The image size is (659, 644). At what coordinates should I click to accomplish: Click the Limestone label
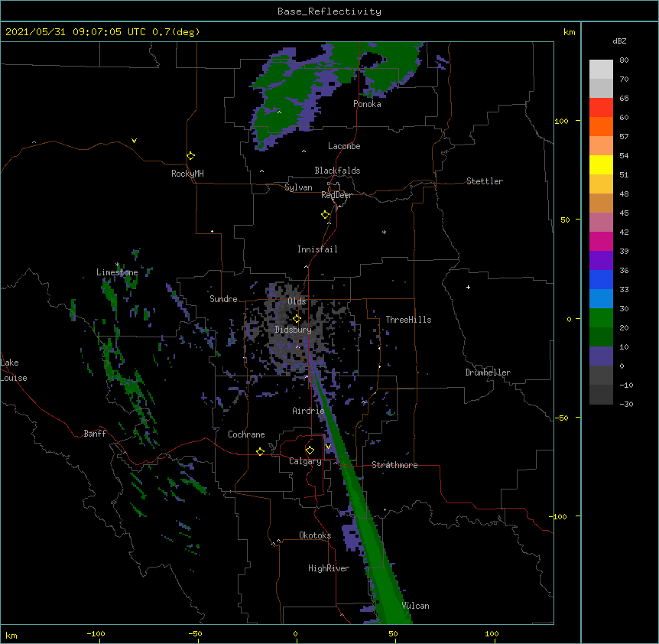click(x=117, y=272)
